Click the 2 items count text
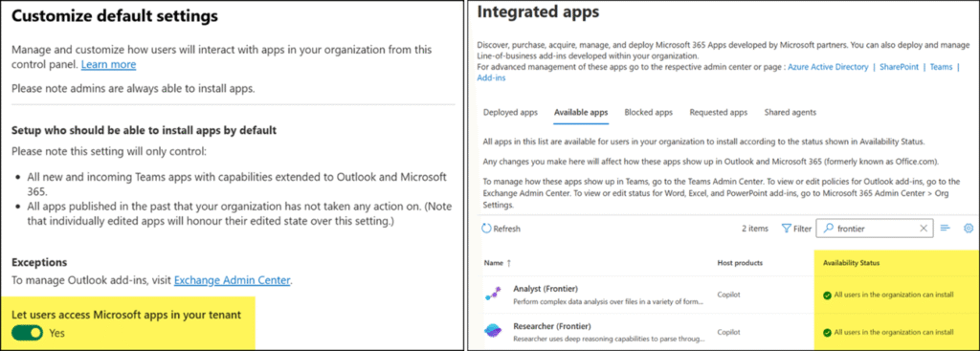Screen dimensions: 980x351 click(x=755, y=229)
